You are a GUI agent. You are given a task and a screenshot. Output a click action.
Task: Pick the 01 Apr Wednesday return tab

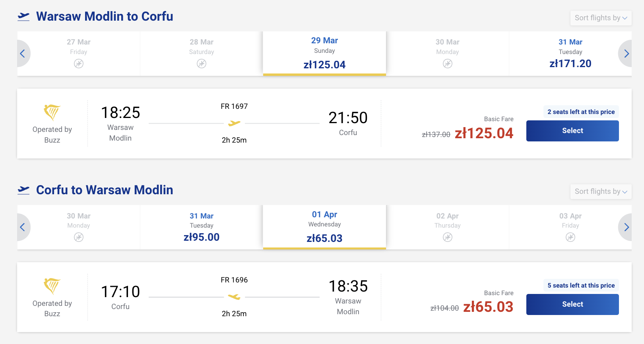click(x=324, y=227)
